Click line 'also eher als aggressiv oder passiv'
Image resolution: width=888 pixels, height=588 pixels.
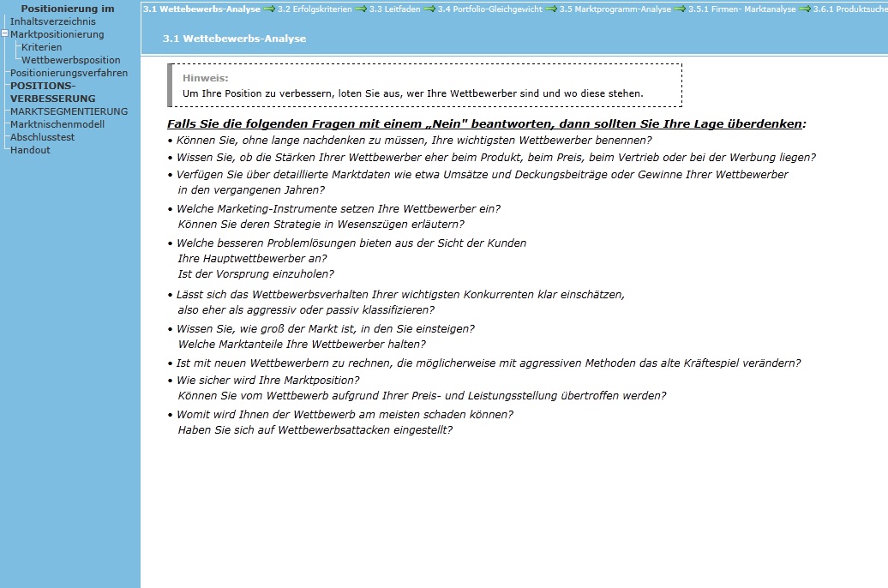tap(306, 310)
